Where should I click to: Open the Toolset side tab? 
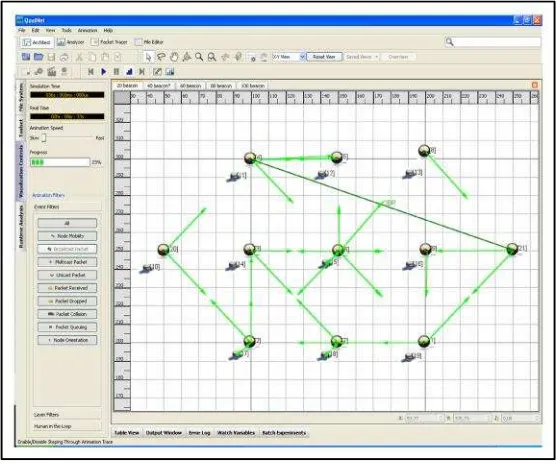[x=21, y=128]
